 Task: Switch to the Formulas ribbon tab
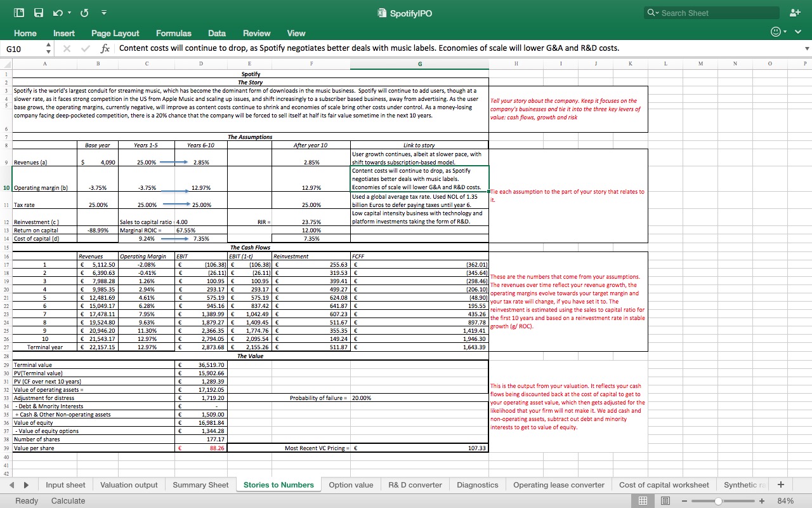tap(173, 33)
